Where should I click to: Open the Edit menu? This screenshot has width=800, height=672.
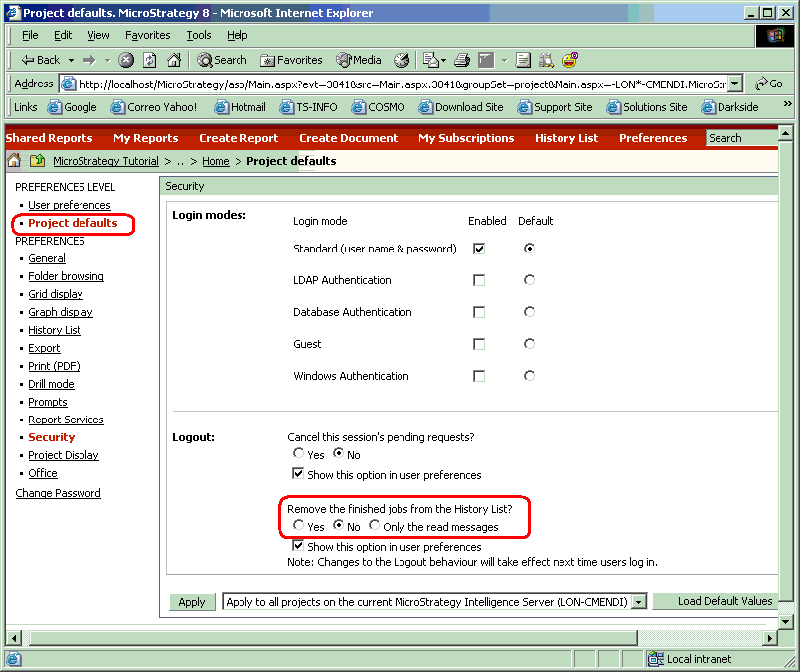(63, 35)
